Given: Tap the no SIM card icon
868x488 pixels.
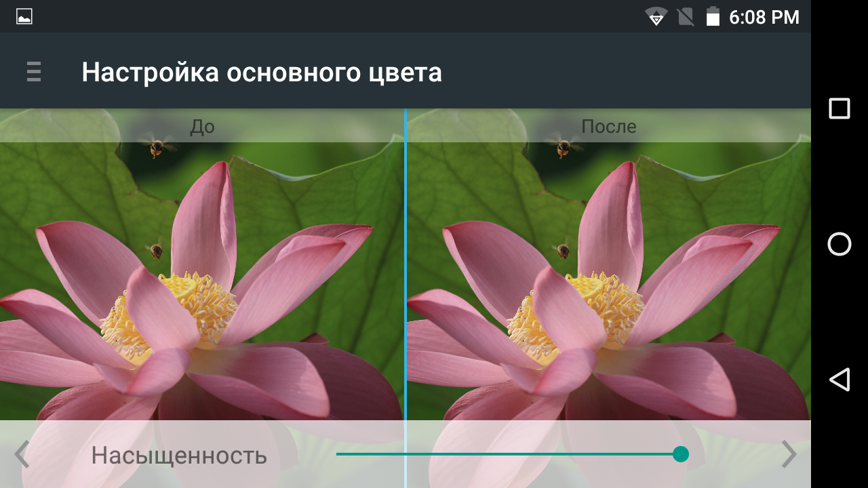Looking at the screenshot, I should 686,17.
